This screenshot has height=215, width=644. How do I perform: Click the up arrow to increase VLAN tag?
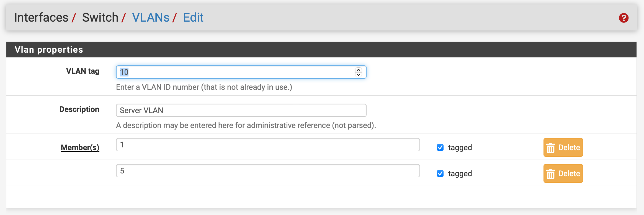pyautogui.click(x=358, y=69)
